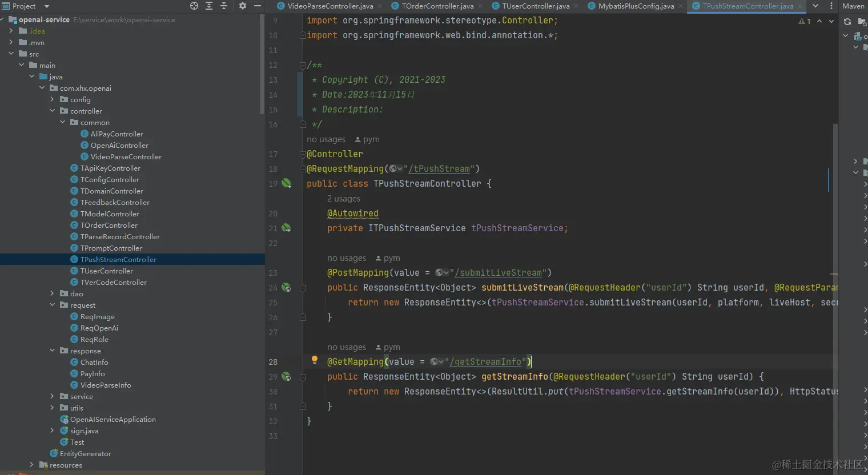This screenshot has height=475, width=868.
Task: Go to previous highlighted problem arrow
Action: 819,21
